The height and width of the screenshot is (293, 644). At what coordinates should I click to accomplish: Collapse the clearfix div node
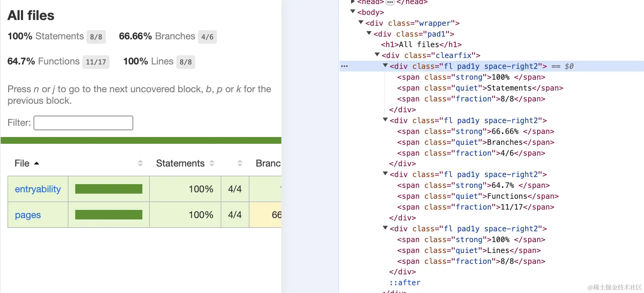click(x=377, y=55)
